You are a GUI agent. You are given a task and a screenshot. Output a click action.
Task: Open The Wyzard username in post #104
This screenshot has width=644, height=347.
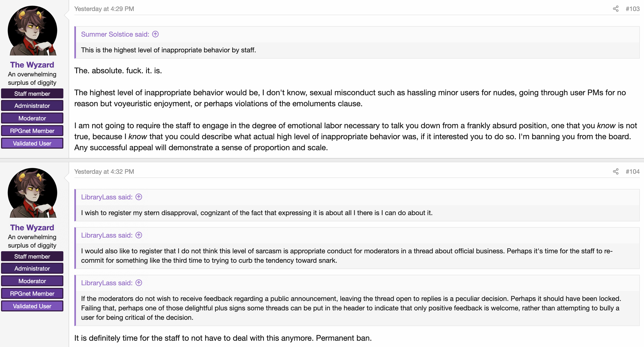point(32,227)
